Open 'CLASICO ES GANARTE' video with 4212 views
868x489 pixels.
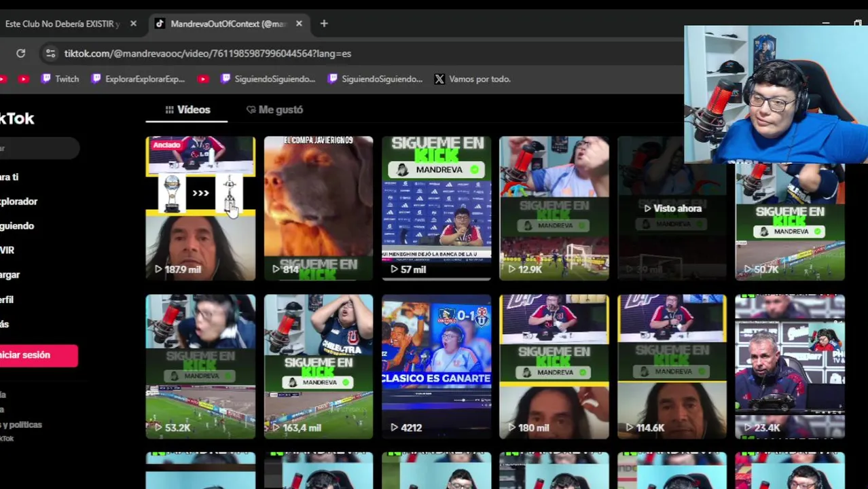pyautogui.click(x=436, y=367)
